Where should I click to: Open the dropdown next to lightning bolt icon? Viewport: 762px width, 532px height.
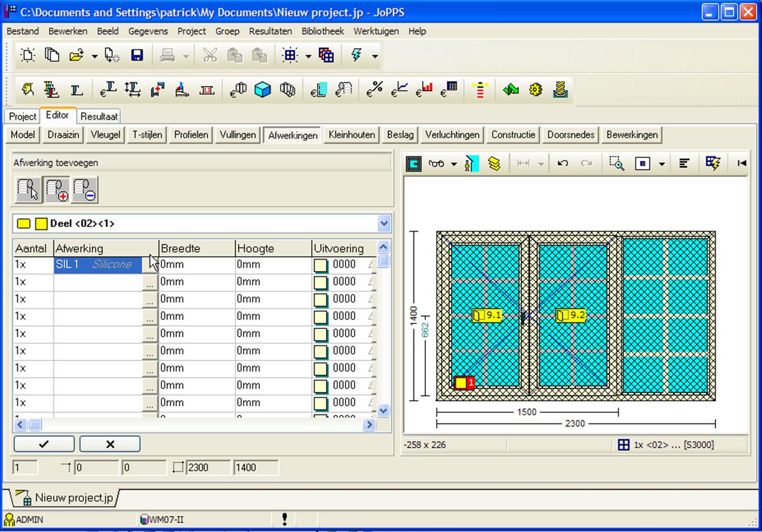(x=375, y=56)
